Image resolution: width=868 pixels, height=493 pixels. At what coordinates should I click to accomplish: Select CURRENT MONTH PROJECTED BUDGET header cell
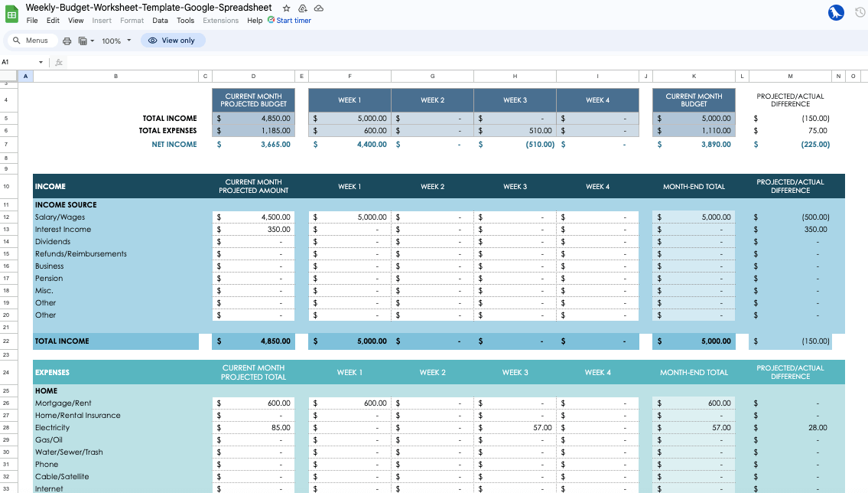coord(254,100)
